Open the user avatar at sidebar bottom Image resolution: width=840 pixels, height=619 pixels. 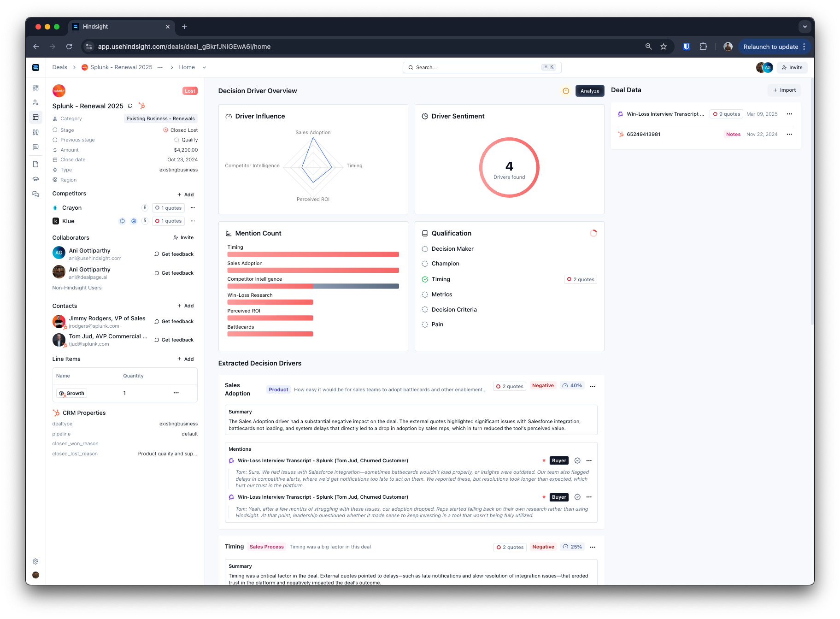tap(35, 575)
